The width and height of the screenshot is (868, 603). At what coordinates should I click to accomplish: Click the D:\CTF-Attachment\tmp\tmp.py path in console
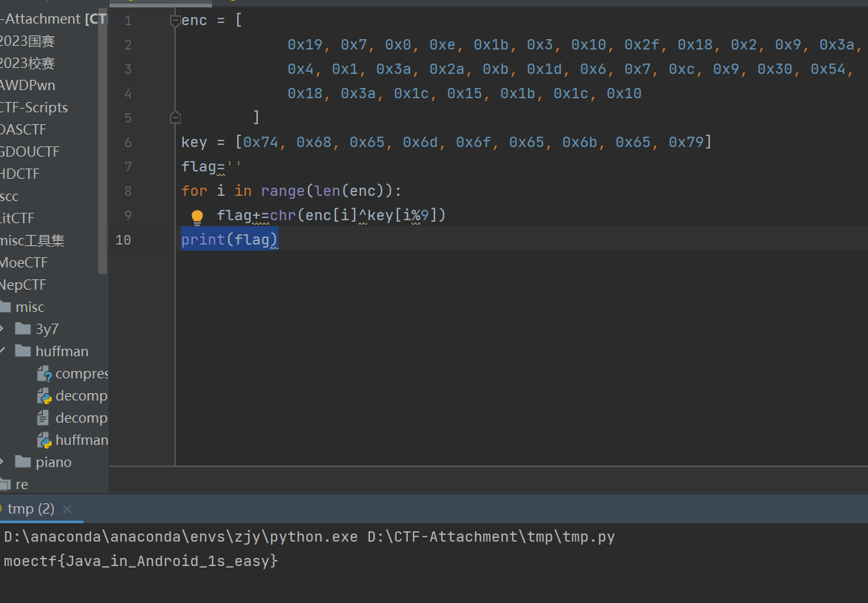pos(491,537)
